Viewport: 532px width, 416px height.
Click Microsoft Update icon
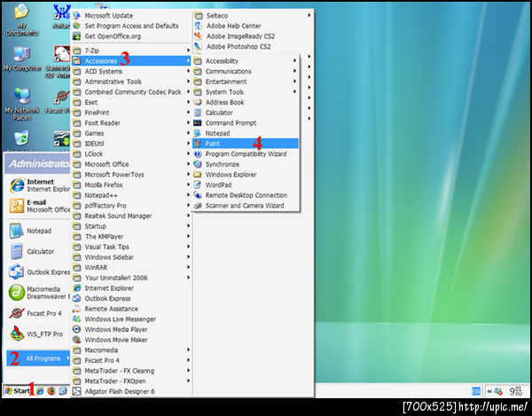77,15
